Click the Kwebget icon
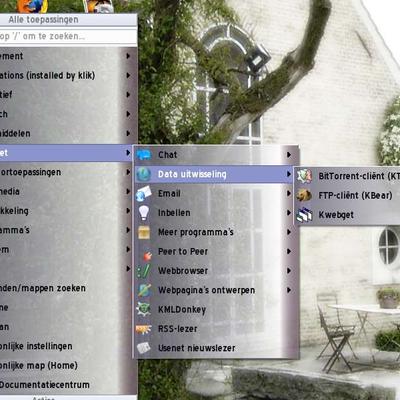The width and height of the screenshot is (400, 400). click(304, 215)
